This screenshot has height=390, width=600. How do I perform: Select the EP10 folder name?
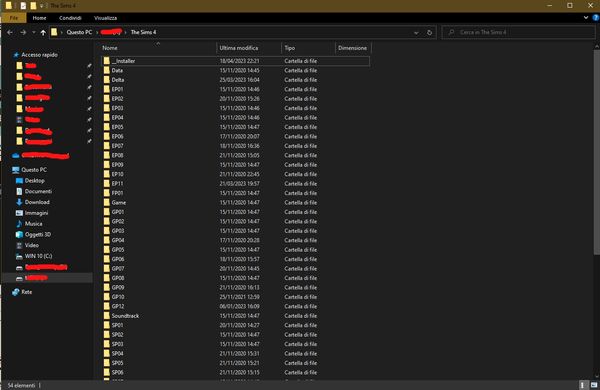117,174
